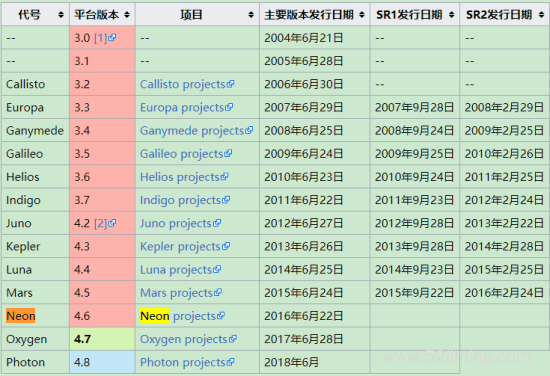The image size is (550, 376).
Task: Select SR2 date 2016年2月24日
Action: coord(504,293)
